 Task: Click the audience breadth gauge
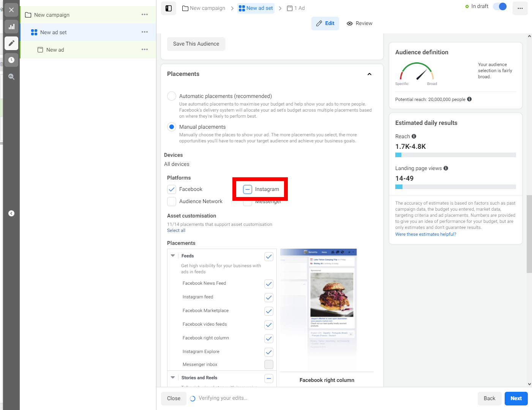click(x=417, y=71)
